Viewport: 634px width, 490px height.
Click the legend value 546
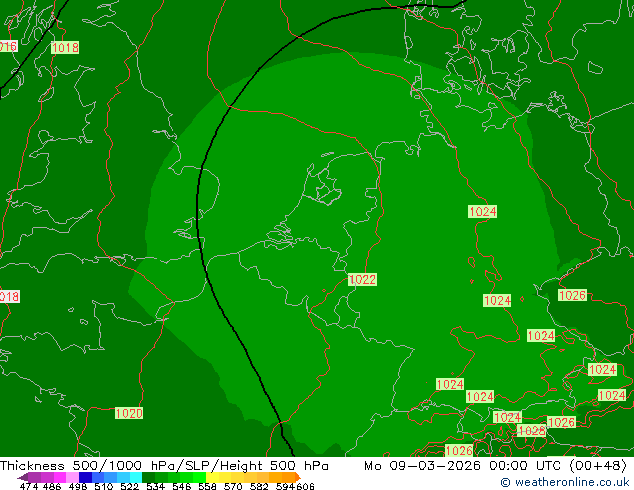pyautogui.click(x=182, y=486)
